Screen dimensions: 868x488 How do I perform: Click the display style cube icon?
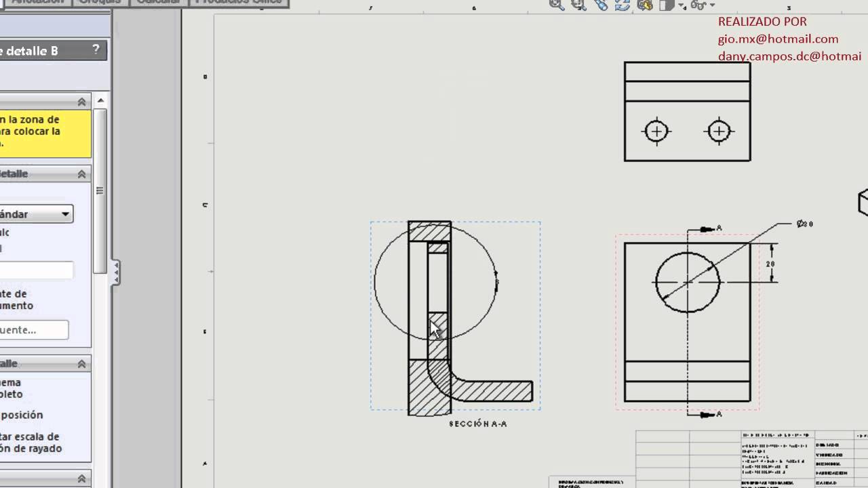[x=667, y=4]
